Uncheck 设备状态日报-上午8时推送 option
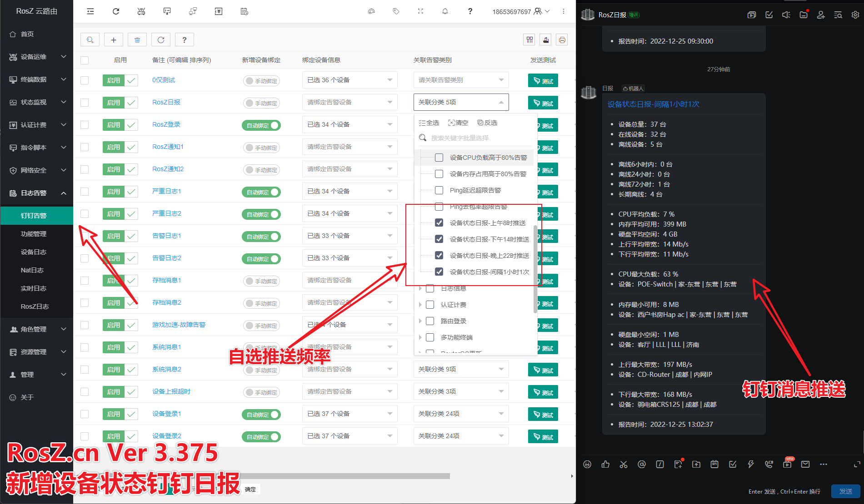 pyautogui.click(x=439, y=222)
